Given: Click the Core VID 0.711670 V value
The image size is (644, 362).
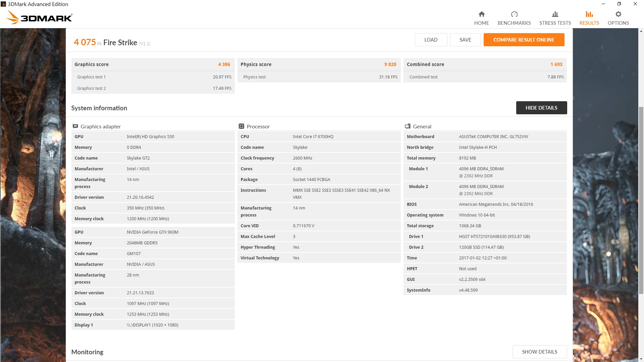Looking at the screenshot, I should (x=303, y=226).
